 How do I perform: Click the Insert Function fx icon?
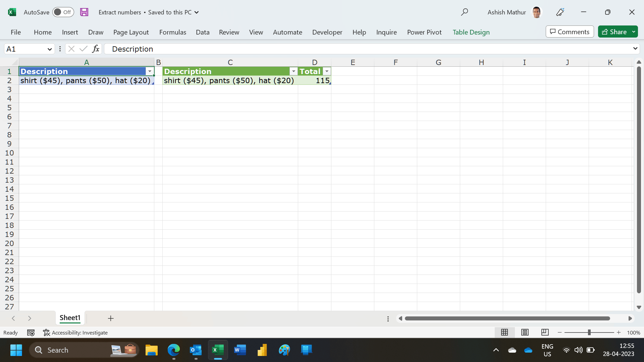pyautogui.click(x=96, y=49)
